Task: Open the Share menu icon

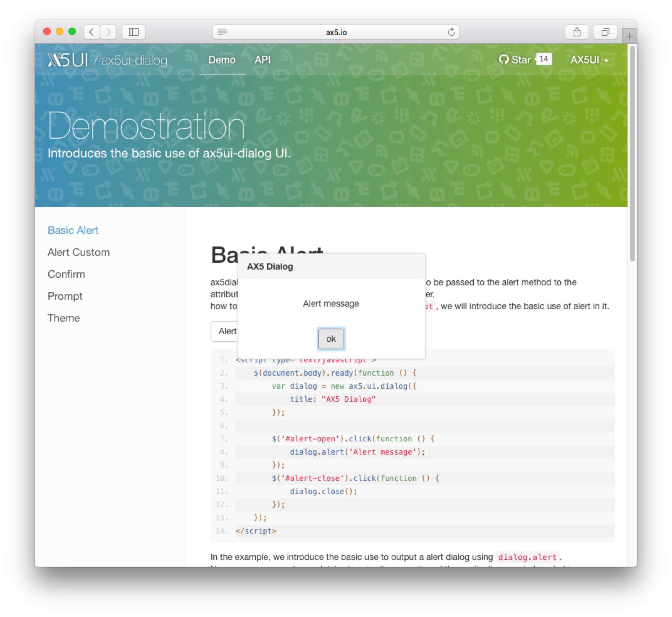Action: coord(577,32)
